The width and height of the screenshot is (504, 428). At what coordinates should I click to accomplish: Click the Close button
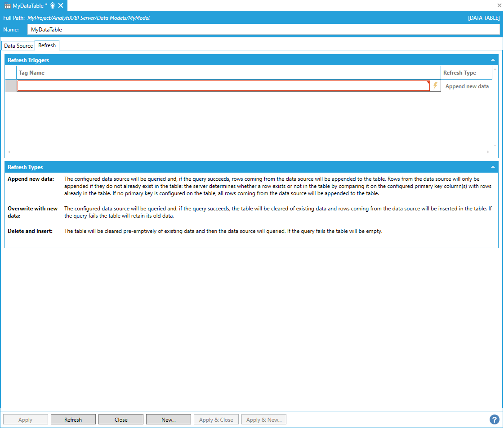[x=121, y=419]
